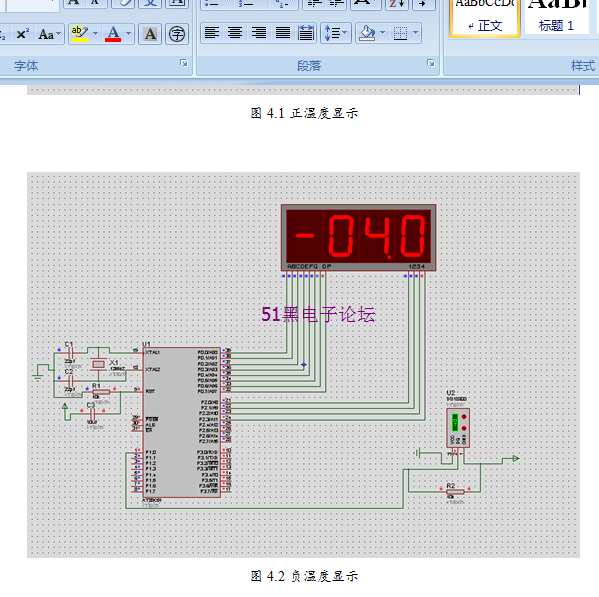The height and width of the screenshot is (597, 599).
Task: Select the 正文 style
Action: pyautogui.click(x=485, y=18)
